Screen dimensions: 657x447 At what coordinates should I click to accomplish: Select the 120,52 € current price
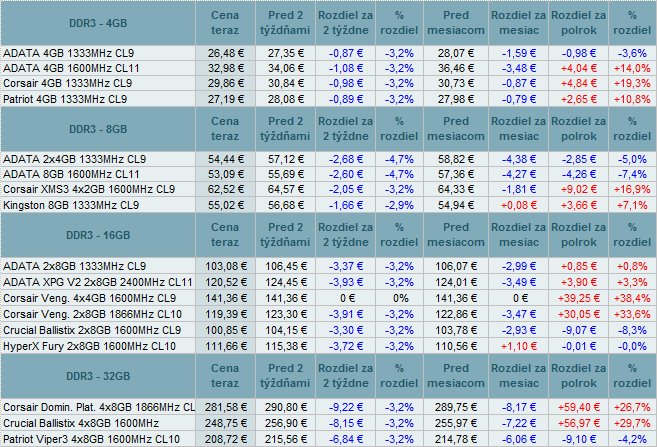click(225, 282)
